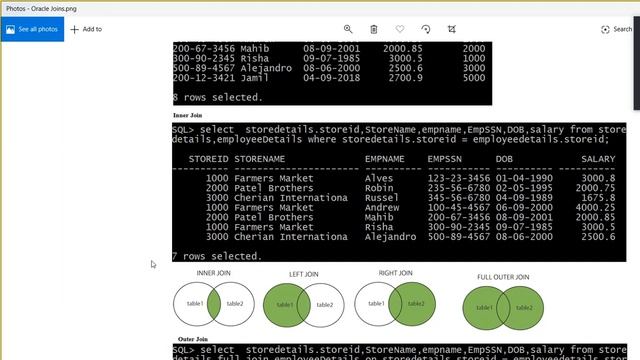Click SSN '235-56-6780' in the table
The height and width of the screenshot is (360, 640).
(459, 188)
